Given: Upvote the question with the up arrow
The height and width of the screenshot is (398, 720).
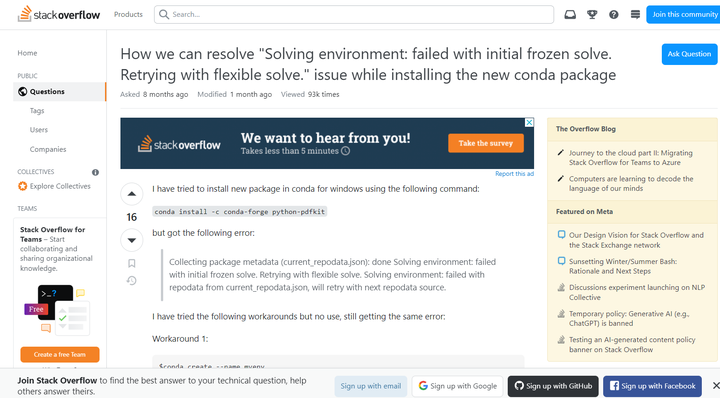Looking at the screenshot, I should click(x=132, y=194).
